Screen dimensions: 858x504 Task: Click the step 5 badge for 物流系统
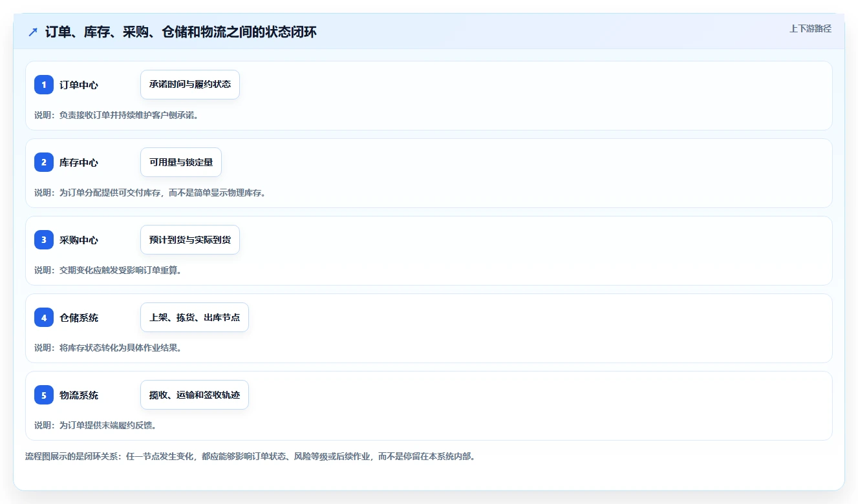point(44,395)
